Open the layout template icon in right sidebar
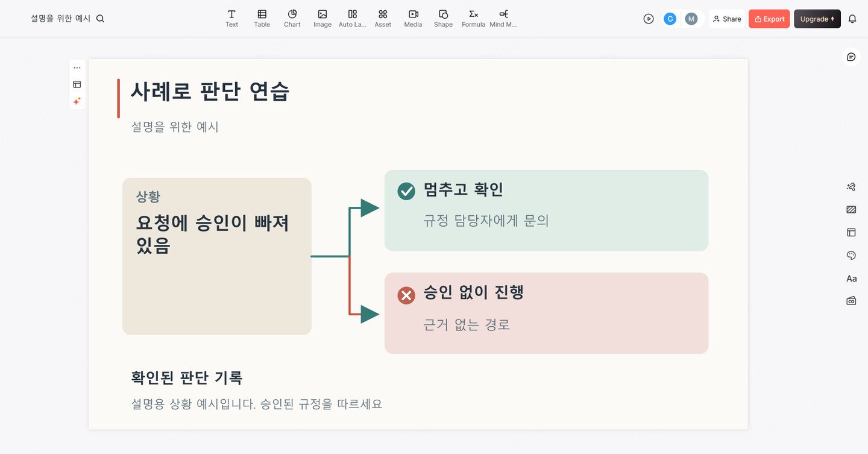The height and width of the screenshot is (454, 868). [x=851, y=232]
